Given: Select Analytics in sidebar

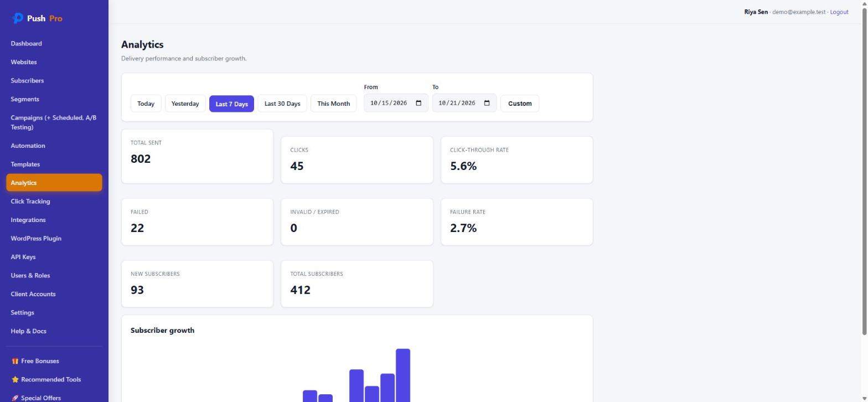Looking at the screenshot, I should click(54, 183).
